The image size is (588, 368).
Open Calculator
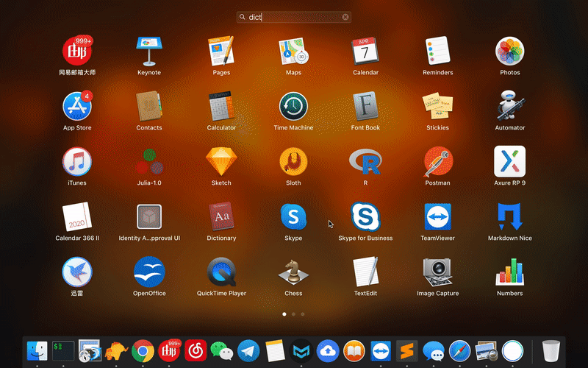tap(221, 106)
